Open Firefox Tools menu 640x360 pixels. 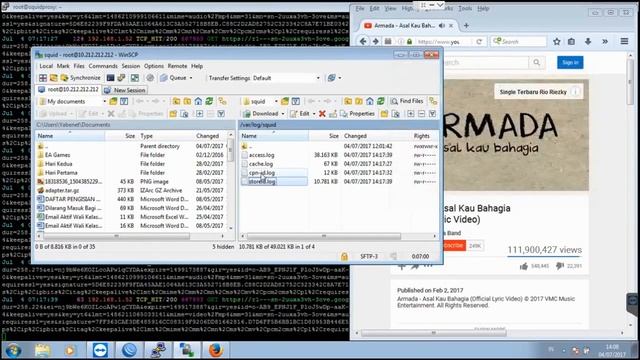coord(465,8)
